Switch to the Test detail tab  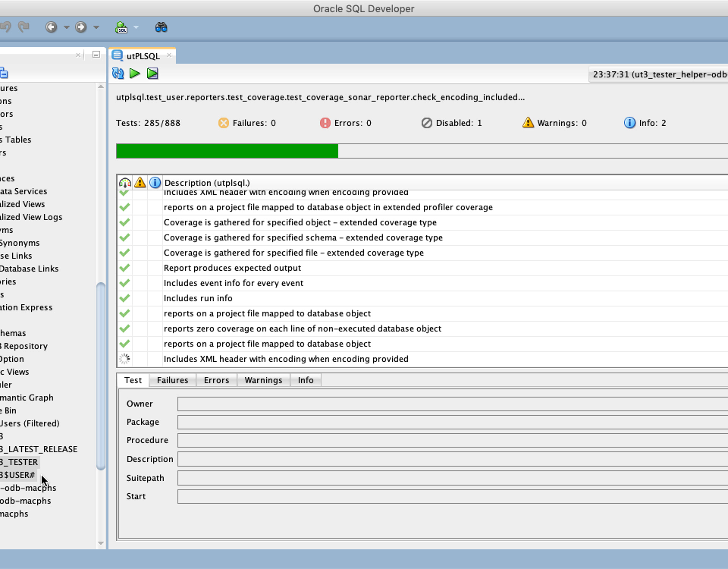click(x=133, y=380)
